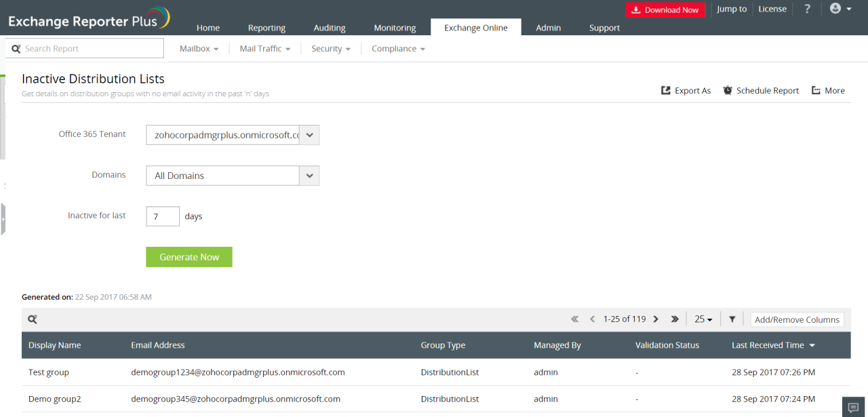Click the table search icon above Display Name
This screenshot has height=417, width=868.
[x=33, y=319]
